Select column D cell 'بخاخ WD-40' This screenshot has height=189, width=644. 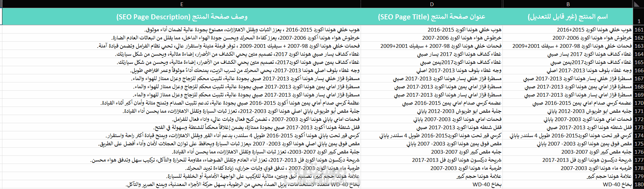point(432,184)
